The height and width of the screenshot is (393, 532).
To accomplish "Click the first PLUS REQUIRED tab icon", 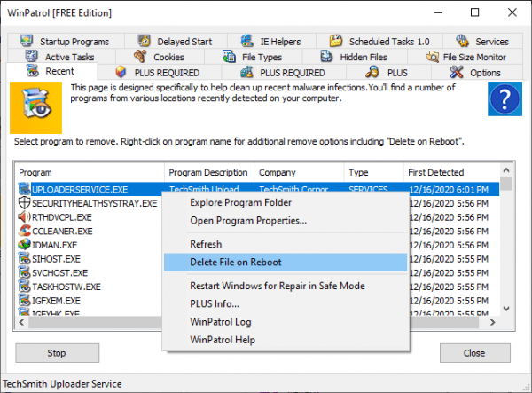I will click(x=121, y=72).
